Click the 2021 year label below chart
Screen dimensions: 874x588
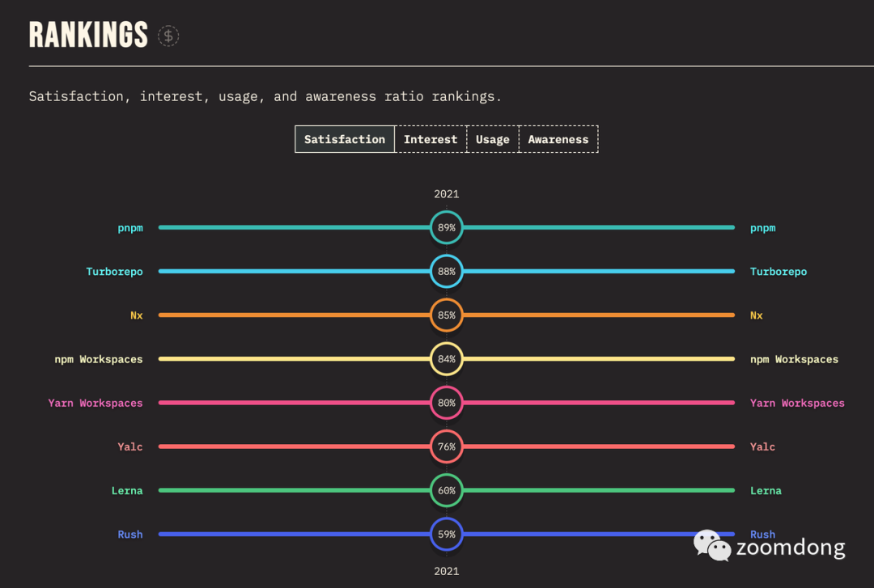tap(447, 571)
